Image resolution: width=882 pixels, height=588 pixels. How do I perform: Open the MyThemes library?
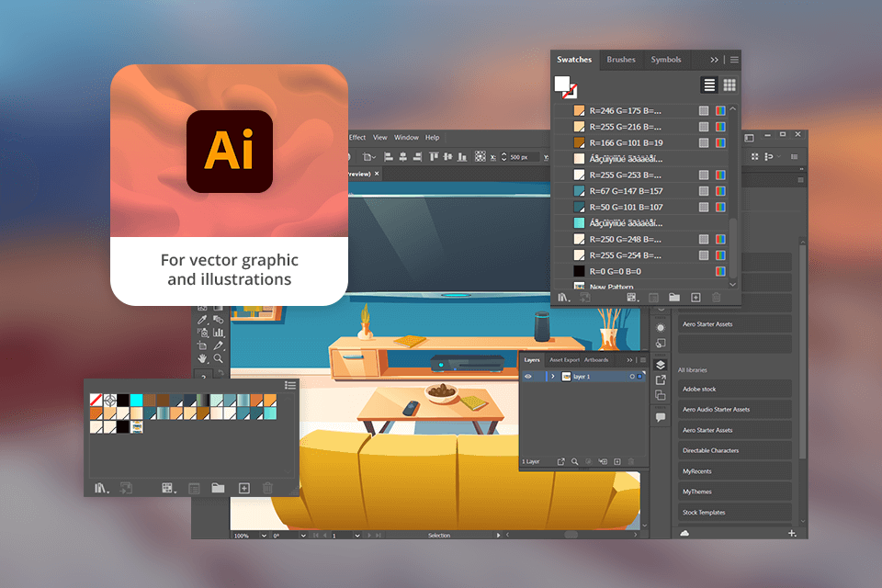(735, 492)
